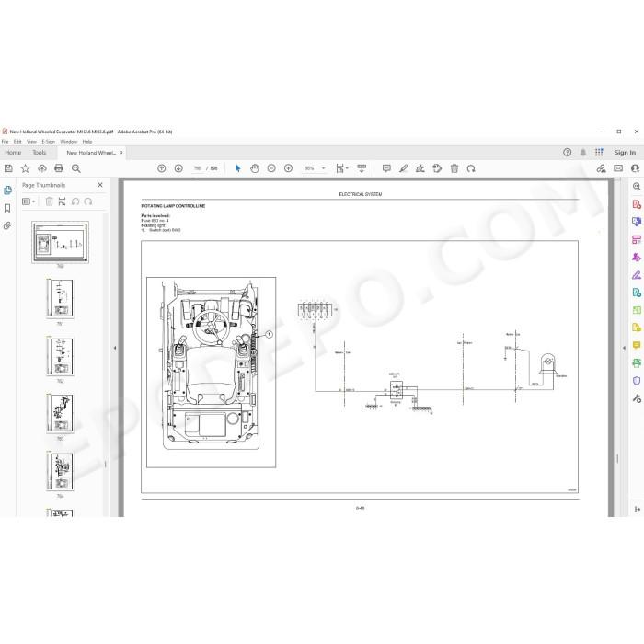This screenshot has width=644, height=644.
Task: Click the Add comment note icon
Action: click(386, 168)
